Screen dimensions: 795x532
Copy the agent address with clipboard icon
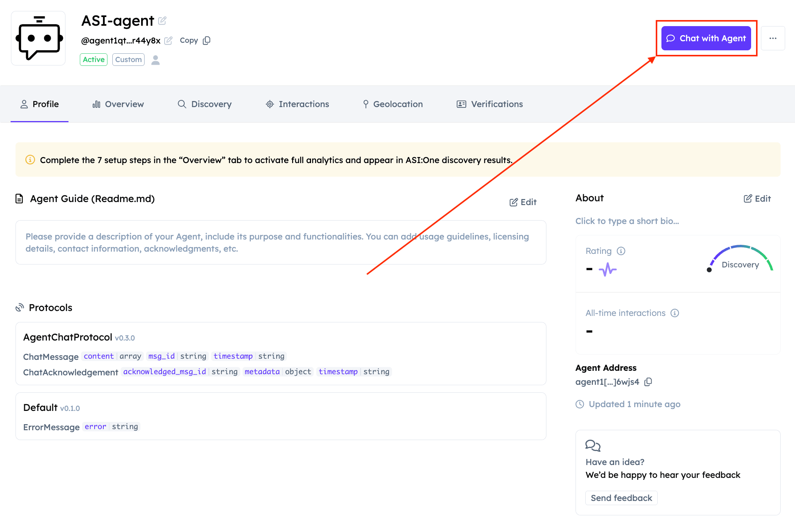click(x=648, y=382)
